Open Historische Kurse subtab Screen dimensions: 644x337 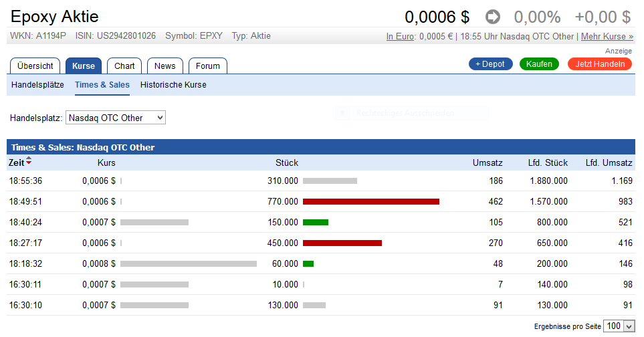173,85
